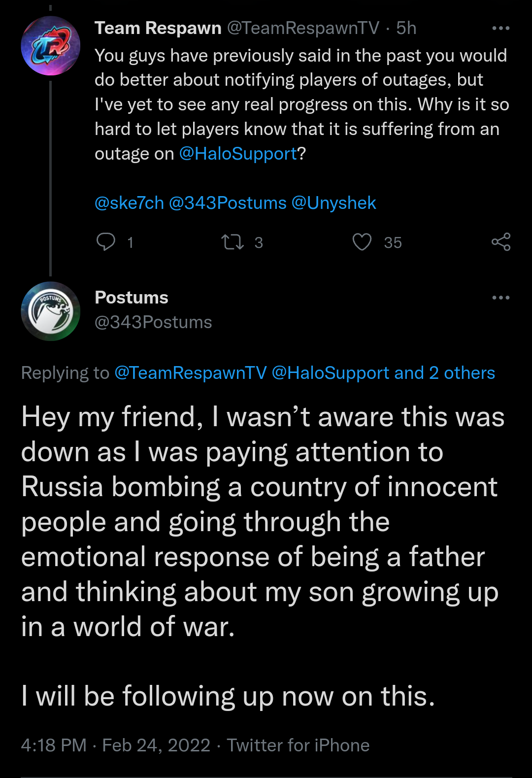Click the @HaloSupport mention in tweet

coord(238,154)
